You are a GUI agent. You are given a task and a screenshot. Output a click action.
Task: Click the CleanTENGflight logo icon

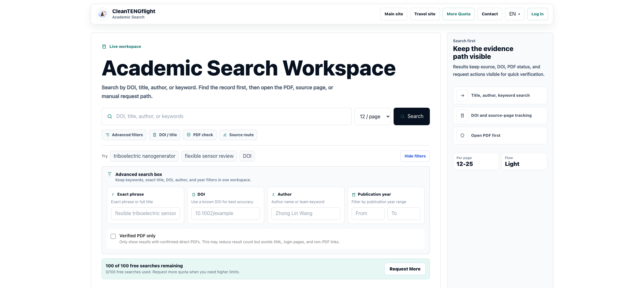[103, 14]
